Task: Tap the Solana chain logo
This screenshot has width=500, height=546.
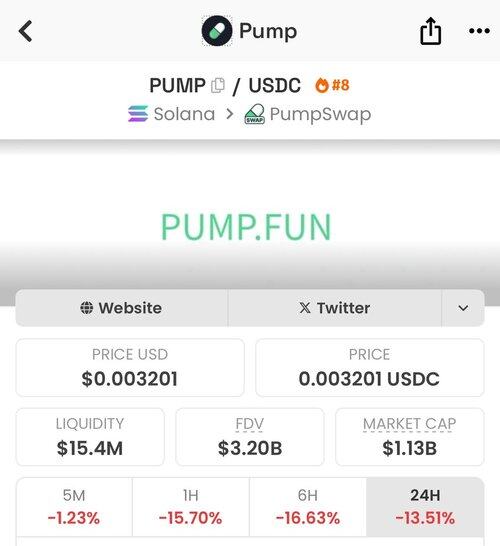Action: pos(138,114)
